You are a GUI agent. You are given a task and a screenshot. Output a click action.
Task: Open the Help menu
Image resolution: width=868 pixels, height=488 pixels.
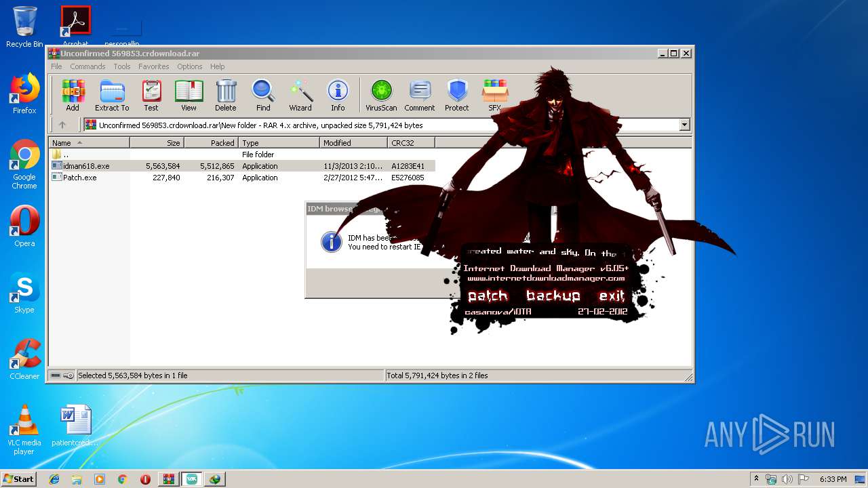[218, 66]
